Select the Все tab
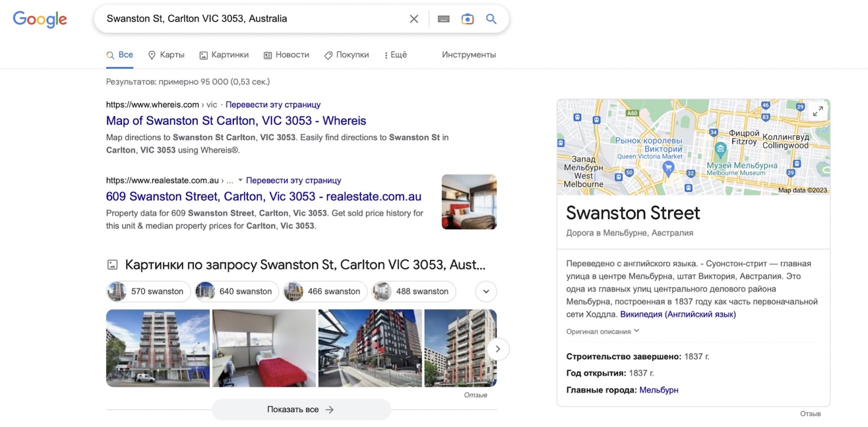Image resolution: width=868 pixels, height=427 pixels. tap(120, 55)
